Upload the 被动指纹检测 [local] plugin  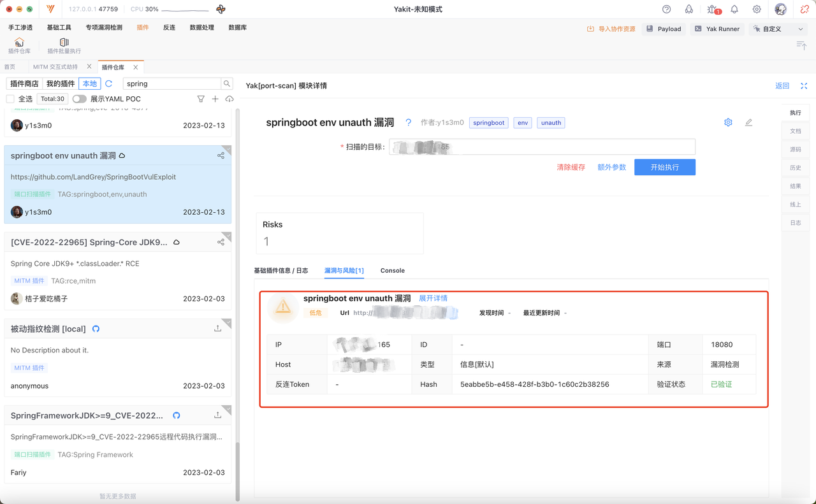pyautogui.click(x=217, y=329)
